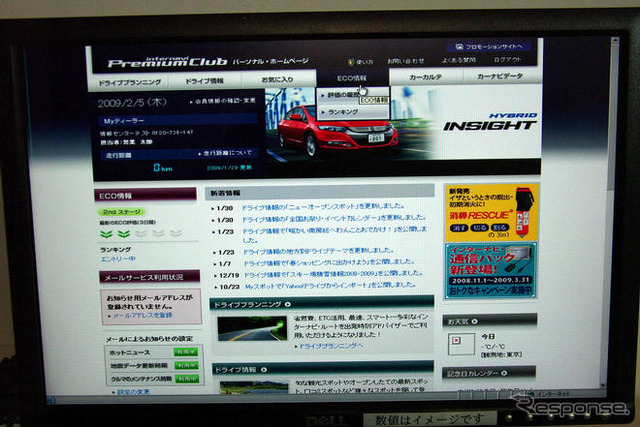The image size is (640, 427).
Task: Click the 今日 weather label
Action: 489,337
